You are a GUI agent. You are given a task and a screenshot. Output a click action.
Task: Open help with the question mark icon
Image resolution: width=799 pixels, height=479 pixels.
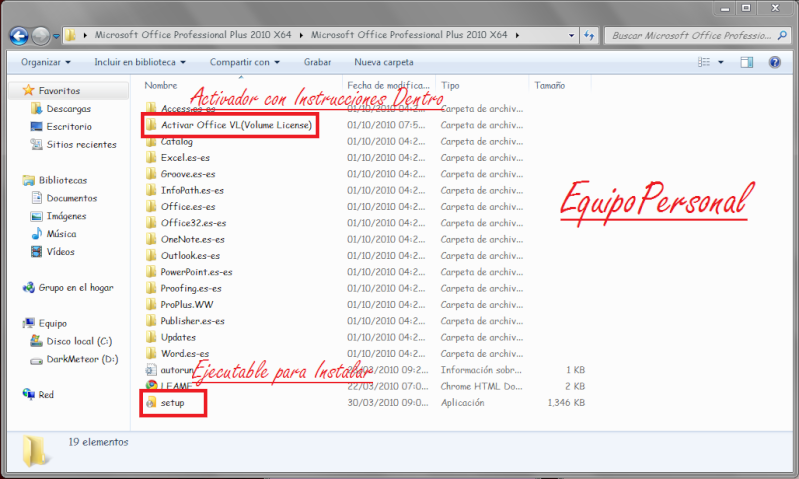775,62
